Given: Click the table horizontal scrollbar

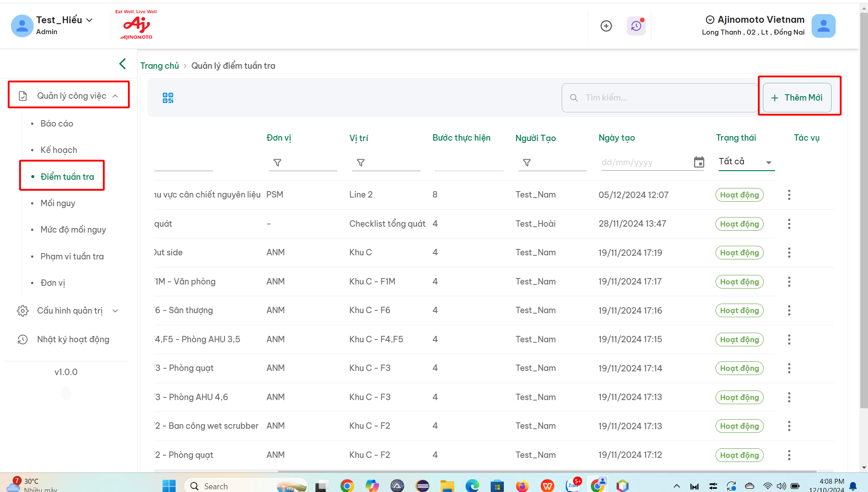Looking at the screenshot, I should point(547,471).
